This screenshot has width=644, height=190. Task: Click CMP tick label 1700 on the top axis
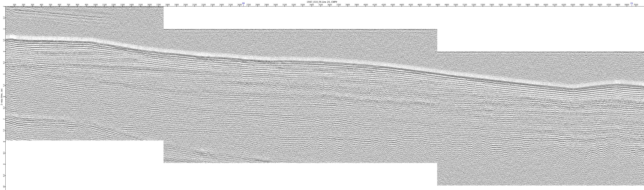click(x=159, y=5)
